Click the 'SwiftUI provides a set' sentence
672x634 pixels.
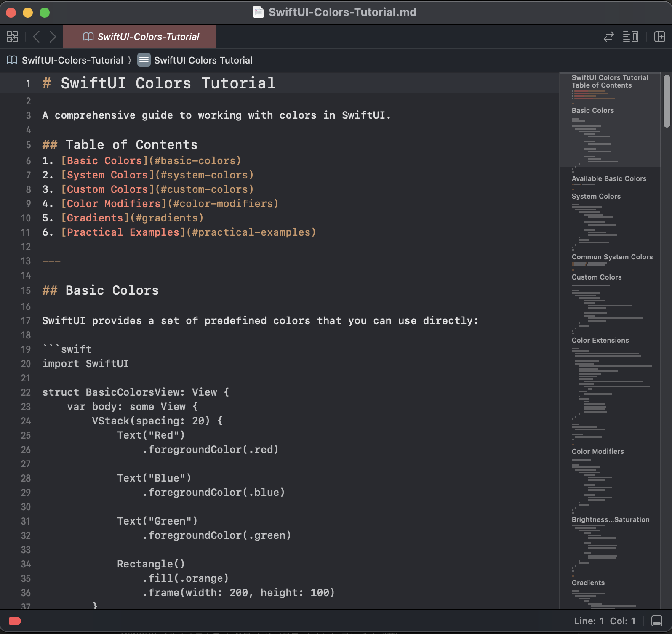click(260, 321)
